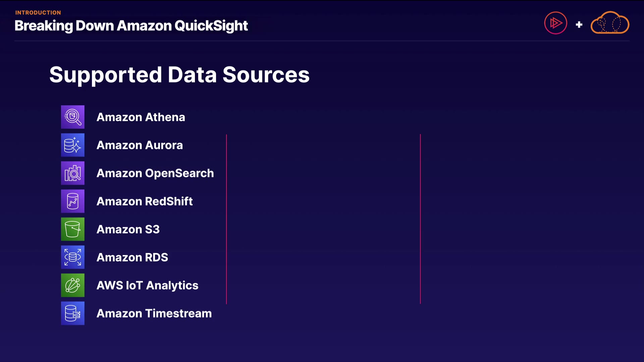Select the AWS IoT Analytics label
This screenshot has width=644, height=362.
147,286
